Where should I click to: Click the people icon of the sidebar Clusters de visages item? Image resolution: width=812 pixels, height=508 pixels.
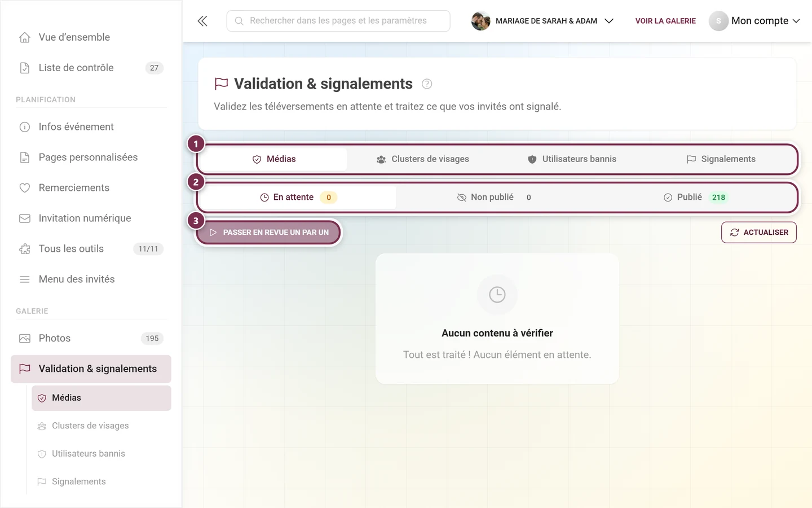(42, 426)
